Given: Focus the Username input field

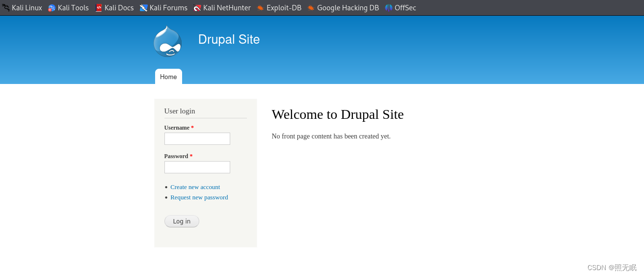Looking at the screenshot, I should click(197, 138).
